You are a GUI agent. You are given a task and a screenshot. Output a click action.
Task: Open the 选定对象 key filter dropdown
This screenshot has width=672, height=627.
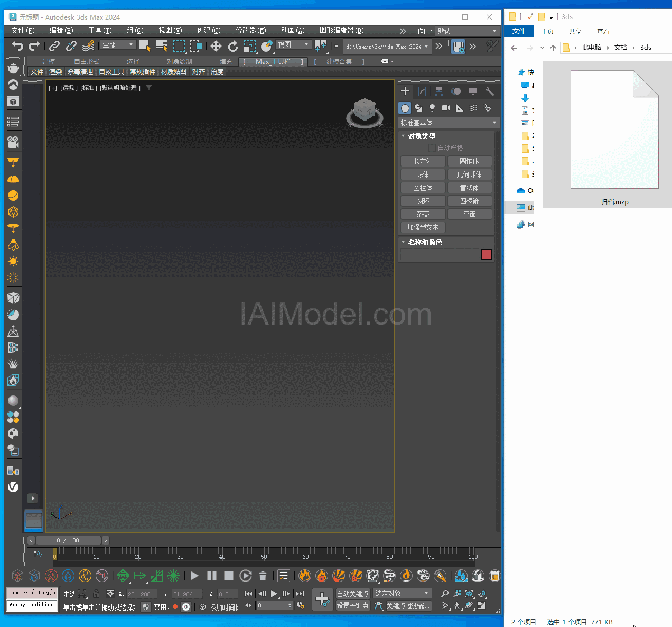coord(402,593)
